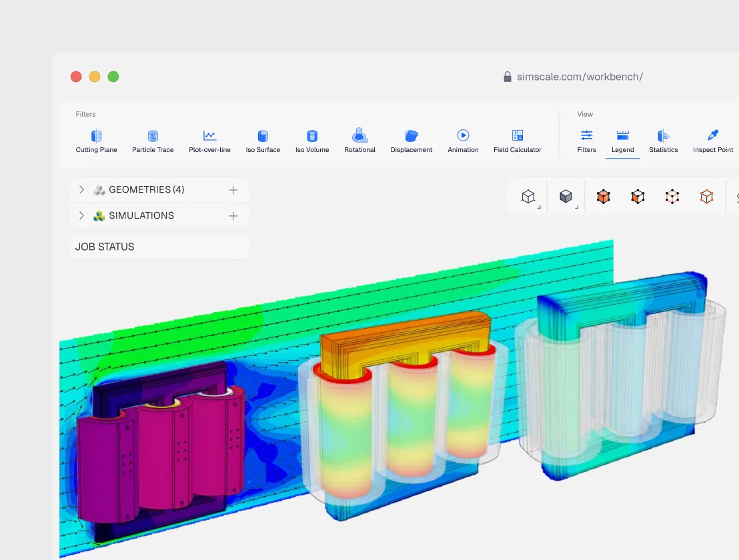Screen dimensions: 739x560
Task: Select the dotted node selection cube
Action: (x=672, y=197)
